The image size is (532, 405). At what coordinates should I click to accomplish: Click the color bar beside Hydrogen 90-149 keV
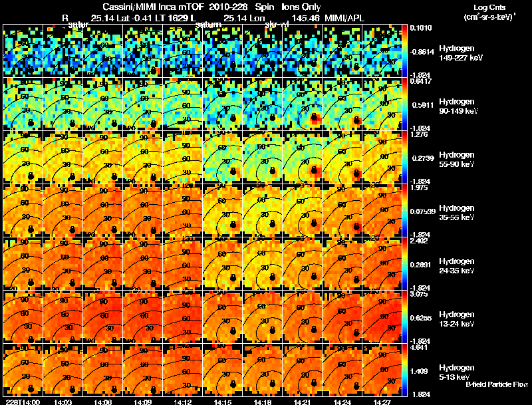(x=405, y=104)
